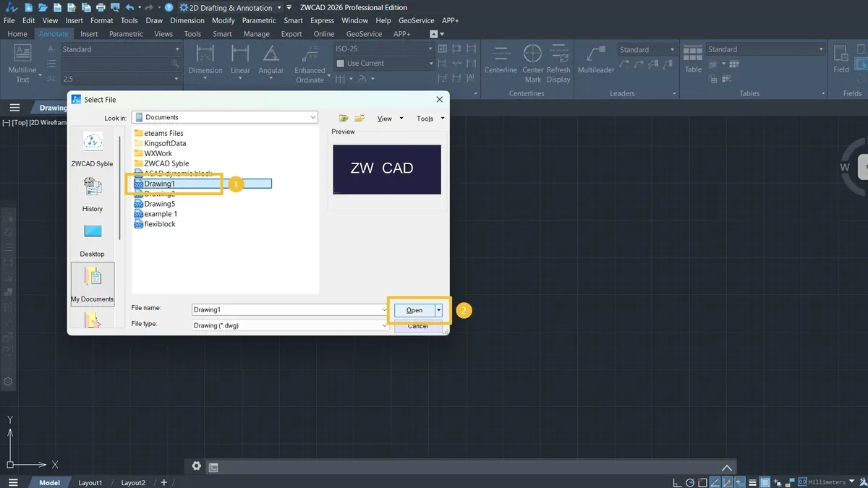Click the blue Help question mark icon
The image size is (868, 488).
(169, 7)
